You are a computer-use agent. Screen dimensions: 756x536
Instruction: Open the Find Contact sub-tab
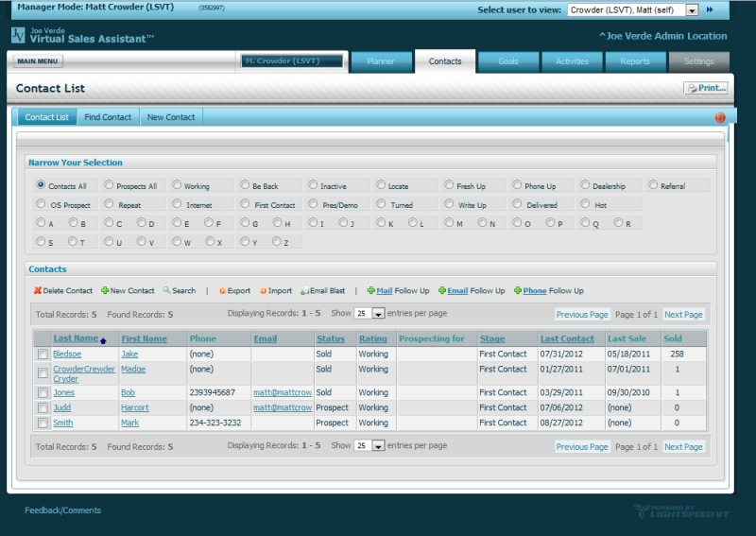point(108,117)
